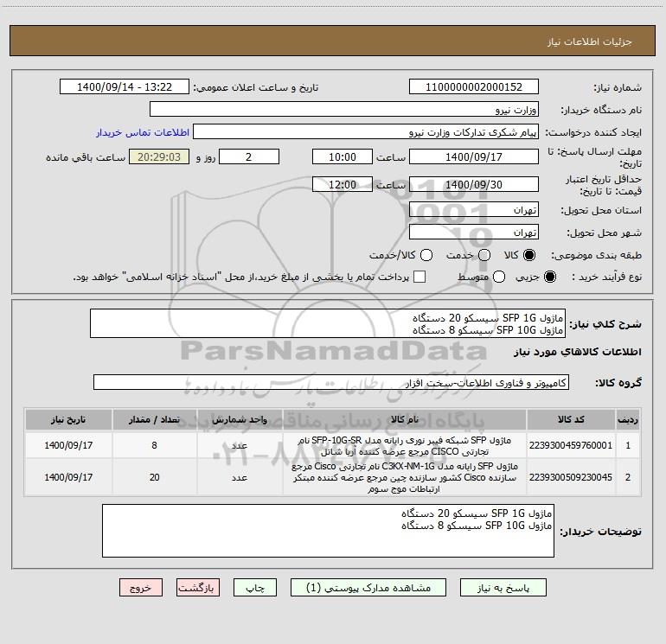Toggle the اسناد خزانه اسلامی payment checkbox
This screenshot has height=644, width=666.
[x=419, y=277]
